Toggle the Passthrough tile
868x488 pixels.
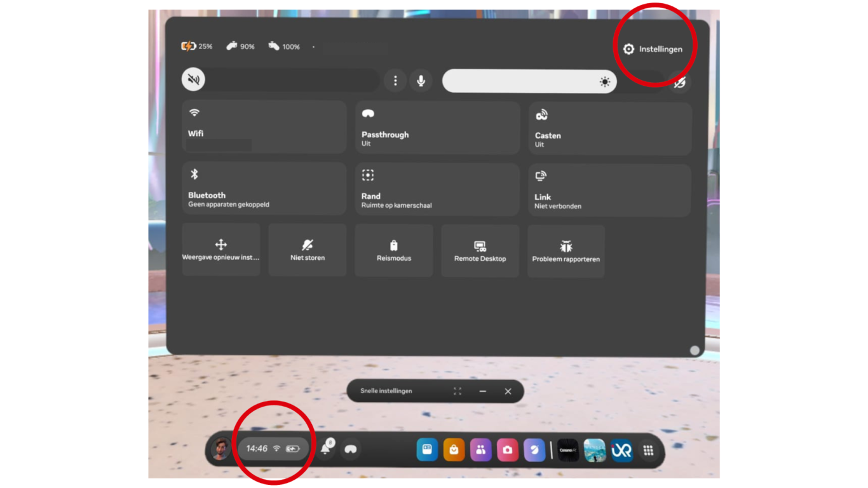click(x=437, y=127)
